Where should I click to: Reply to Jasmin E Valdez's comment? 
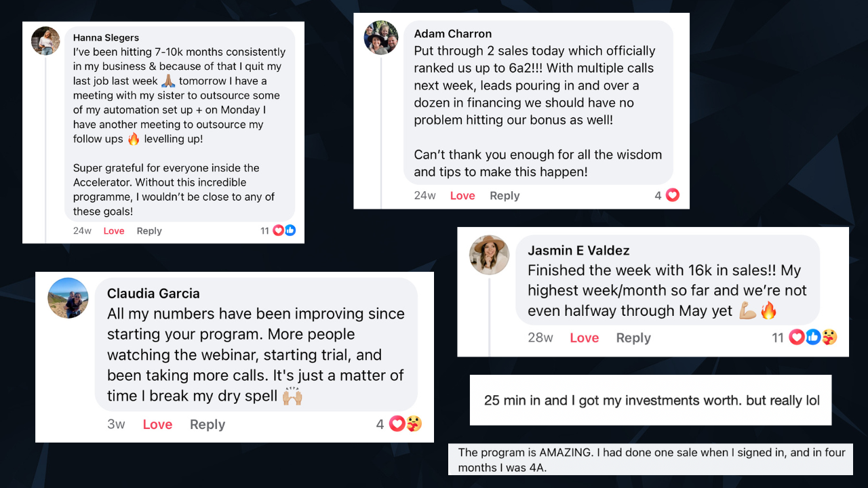[633, 338]
